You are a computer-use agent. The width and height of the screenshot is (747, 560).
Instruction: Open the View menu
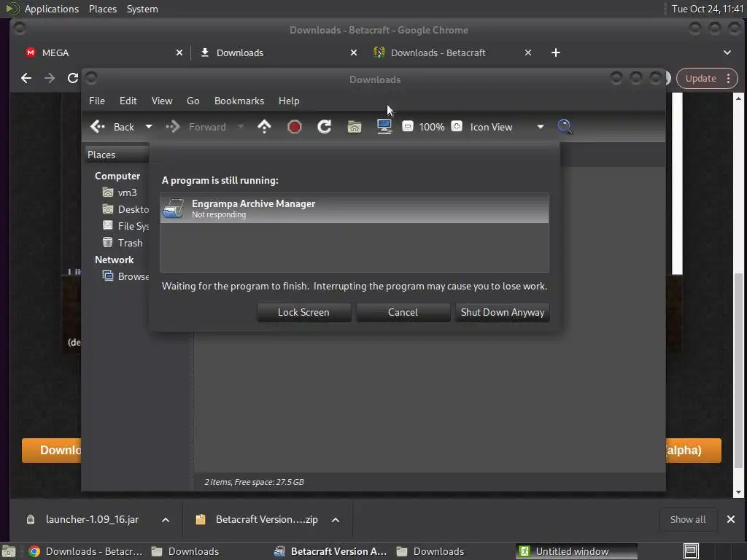click(162, 101)
